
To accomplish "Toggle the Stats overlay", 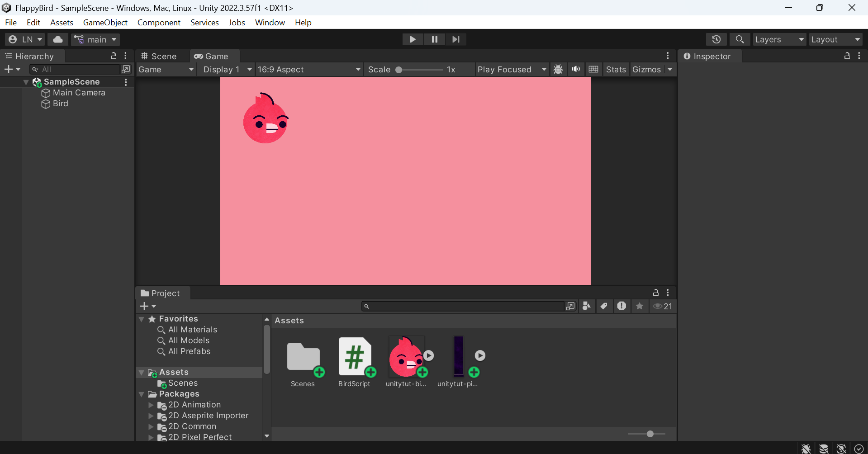I will [616, 69].
